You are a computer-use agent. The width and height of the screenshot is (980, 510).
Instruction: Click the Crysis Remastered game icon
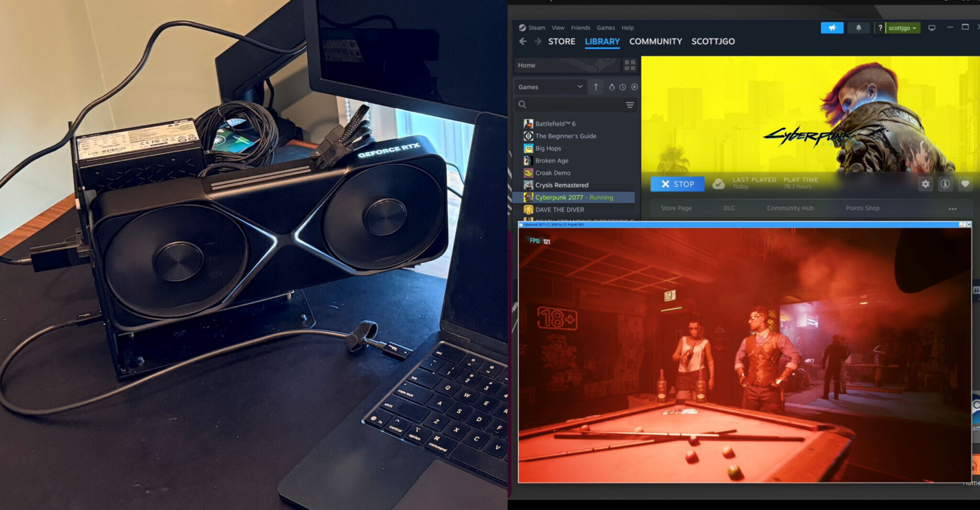click(x=528, y=185)
